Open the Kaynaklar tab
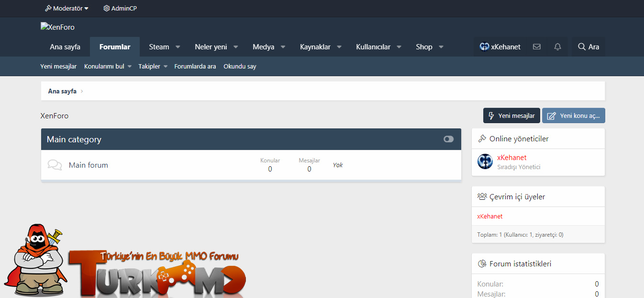The image size is (644, 298). pos(315,47)
